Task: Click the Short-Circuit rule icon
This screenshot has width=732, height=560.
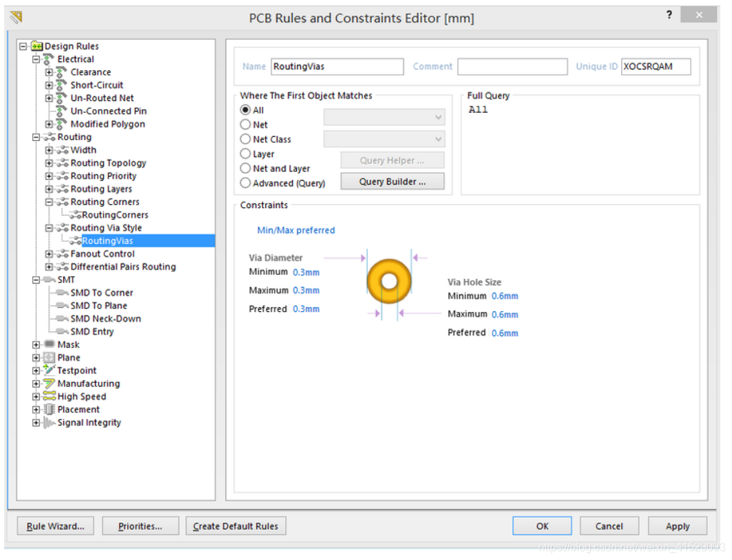Action: coord(62,85)
